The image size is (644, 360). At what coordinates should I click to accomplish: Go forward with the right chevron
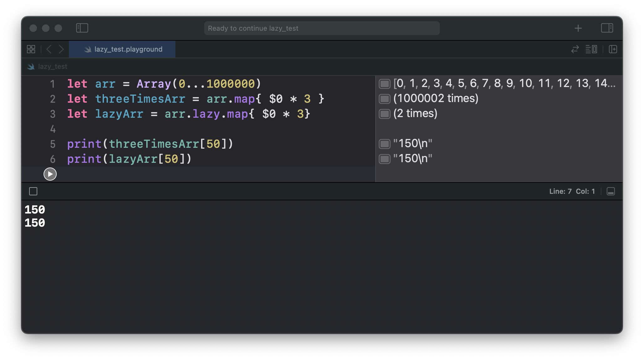[61, 49]
